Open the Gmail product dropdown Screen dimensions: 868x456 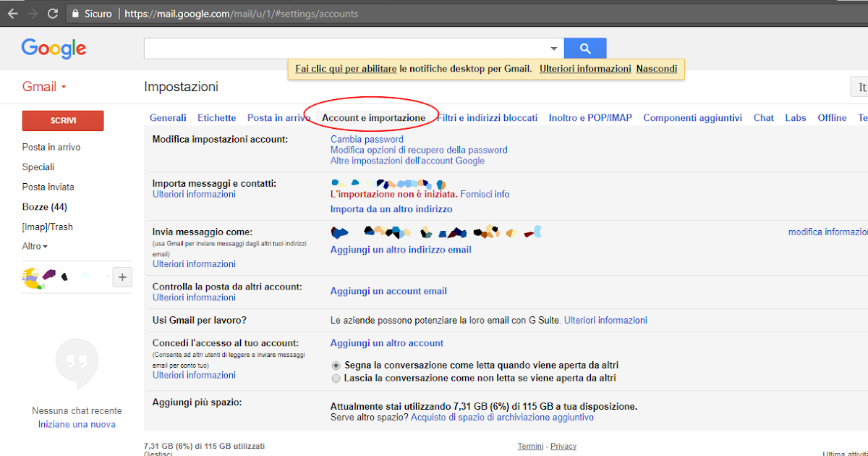[x=44, y=87]
